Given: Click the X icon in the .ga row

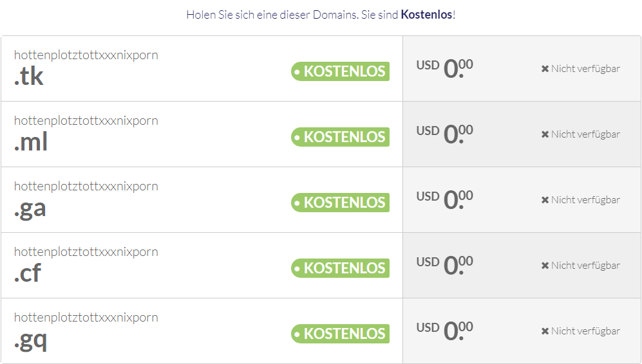Looking at the screenshot, I should [x=545, y=200].
